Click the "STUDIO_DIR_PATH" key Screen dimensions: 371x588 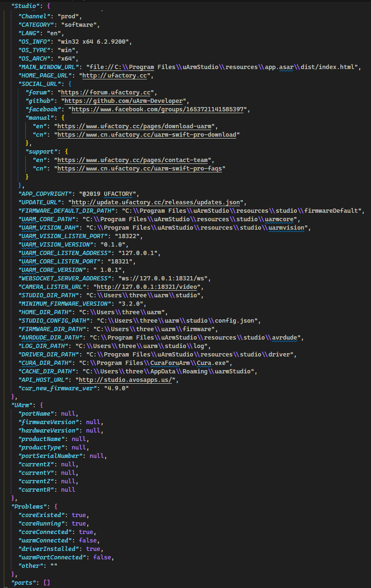50,295
